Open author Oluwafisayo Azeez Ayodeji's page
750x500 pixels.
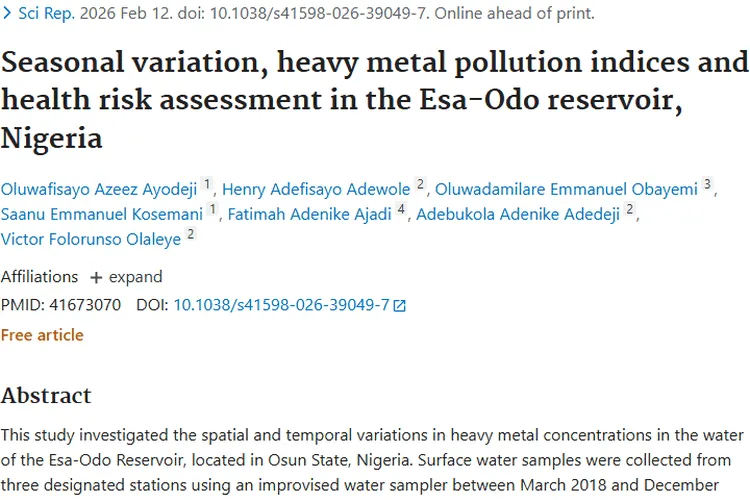pyautogui.click(x=99, y=189)
